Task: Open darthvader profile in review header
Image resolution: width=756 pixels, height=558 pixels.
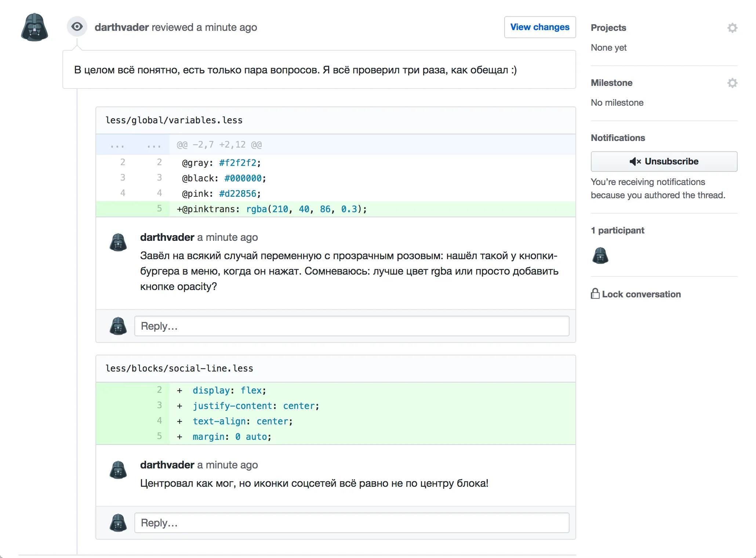Action: pyautogui.click(x=121, y=28)
